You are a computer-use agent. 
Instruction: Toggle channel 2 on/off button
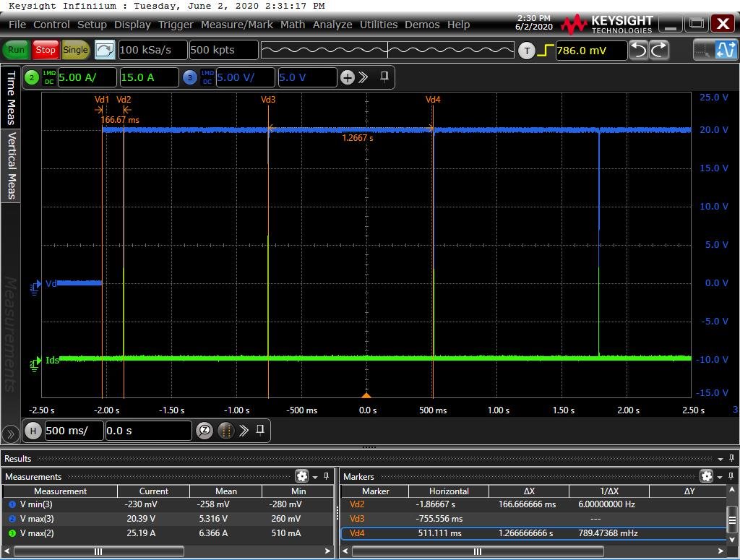pyautogui.click(x=32, y=77)
